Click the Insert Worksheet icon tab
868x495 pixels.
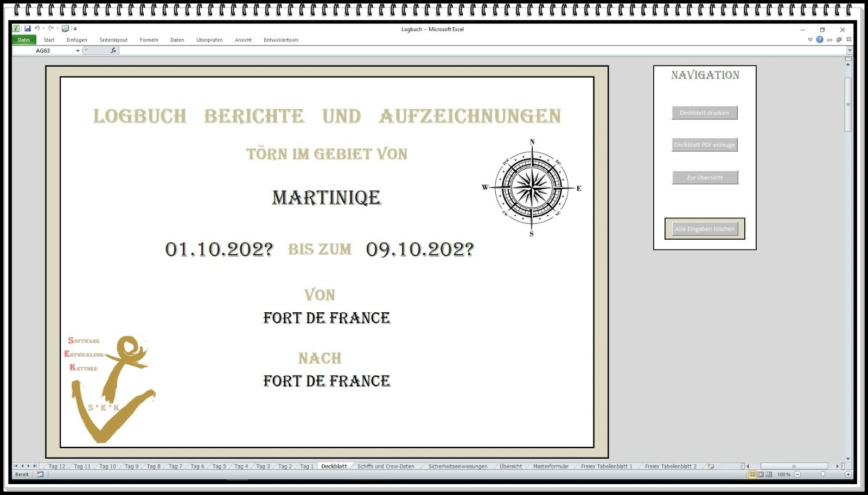tap(711, 466)
